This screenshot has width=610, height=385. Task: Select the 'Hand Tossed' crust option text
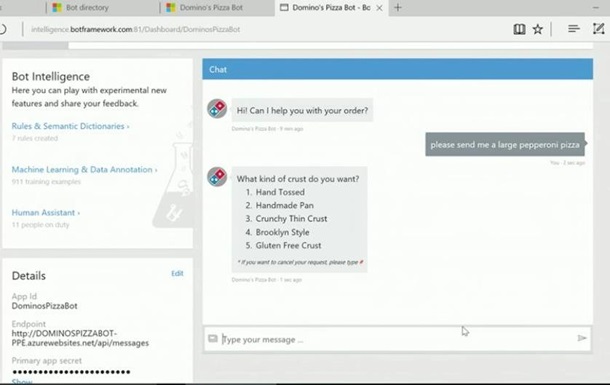280,192
